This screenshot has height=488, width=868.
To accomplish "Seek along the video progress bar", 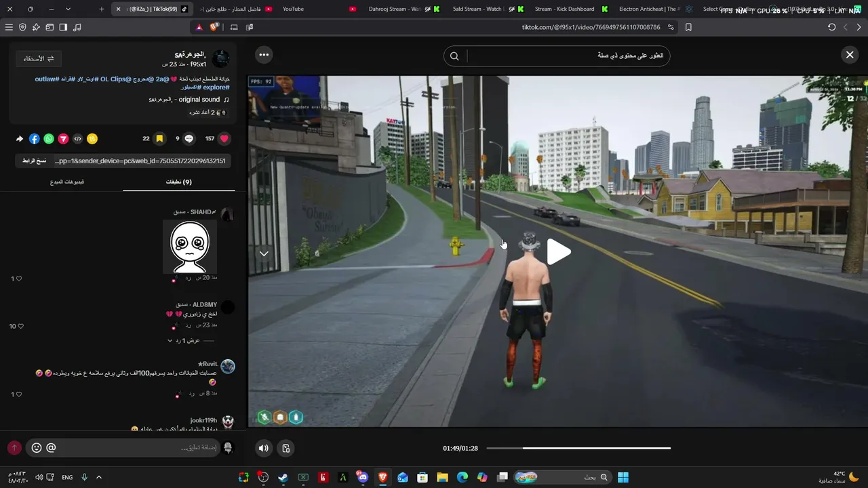I will coord(578,448).
